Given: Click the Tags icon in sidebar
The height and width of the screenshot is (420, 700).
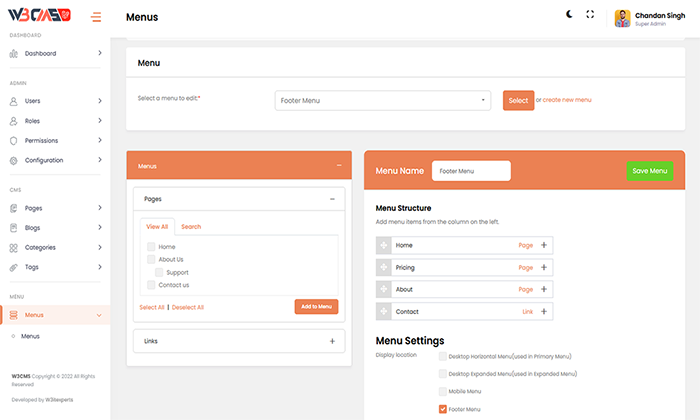Looking at the screenshot, I should 14,267.
